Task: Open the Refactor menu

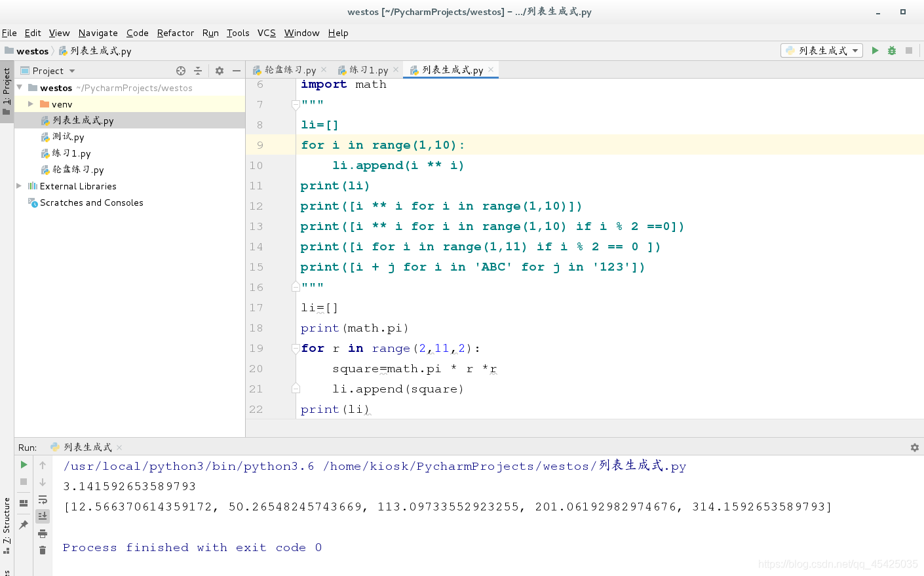Action: (176, 33)
